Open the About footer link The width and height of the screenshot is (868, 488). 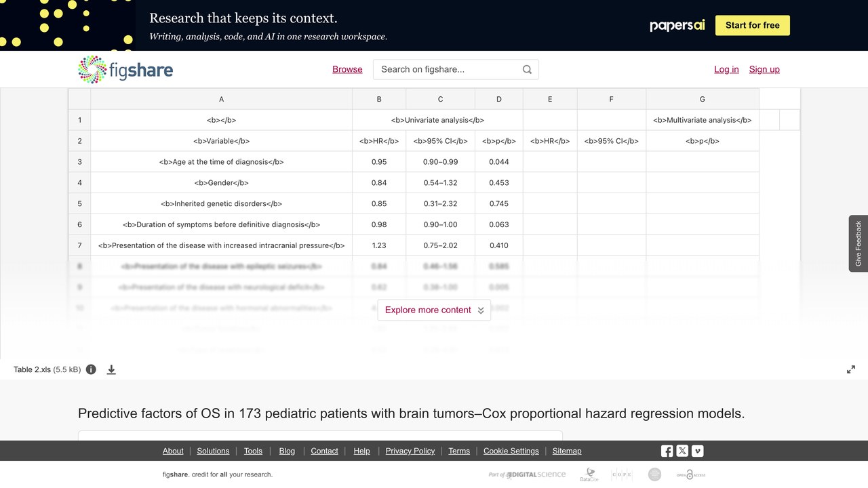(x=173, y=451)
